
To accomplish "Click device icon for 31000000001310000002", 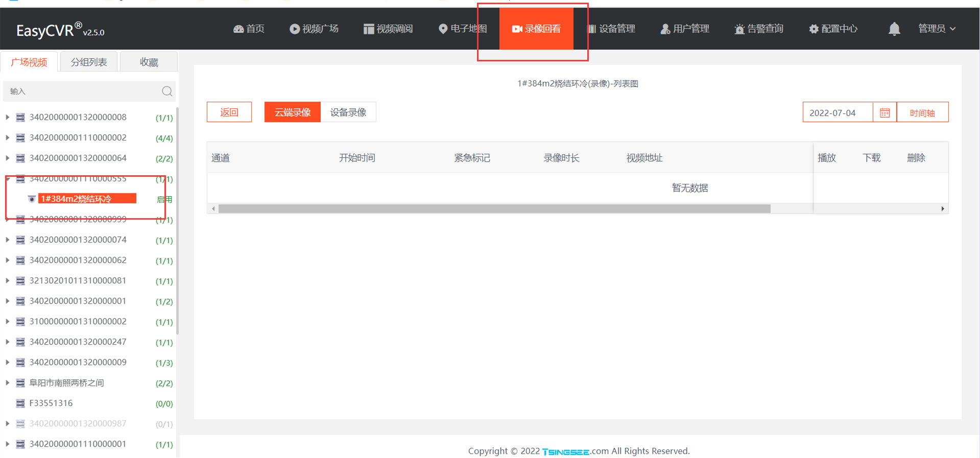I will [20, 322].
